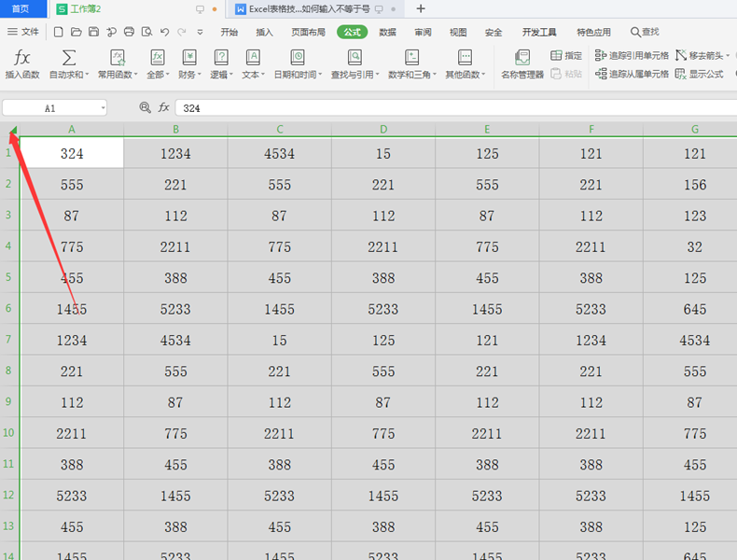Viewport: 737px width, 560px height.
Task: Switch to the Page Layout (页面布局) tab
Action: coord(308,32)
